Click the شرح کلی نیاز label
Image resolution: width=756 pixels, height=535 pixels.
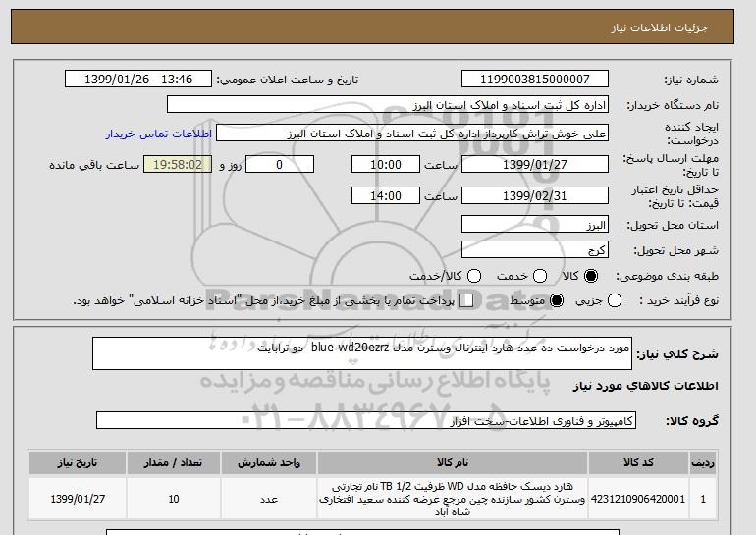pos(676,354)
